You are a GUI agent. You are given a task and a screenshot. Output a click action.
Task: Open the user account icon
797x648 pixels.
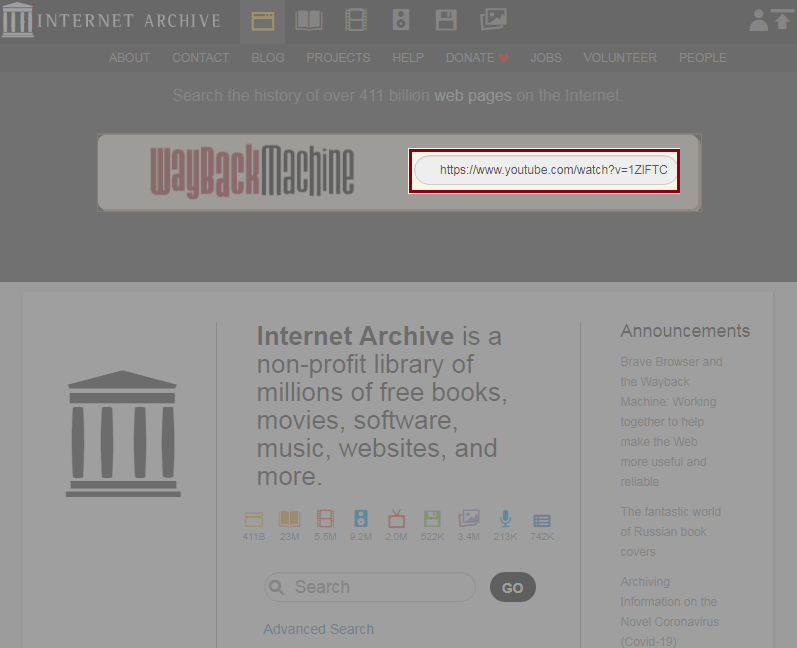point(758,20)
